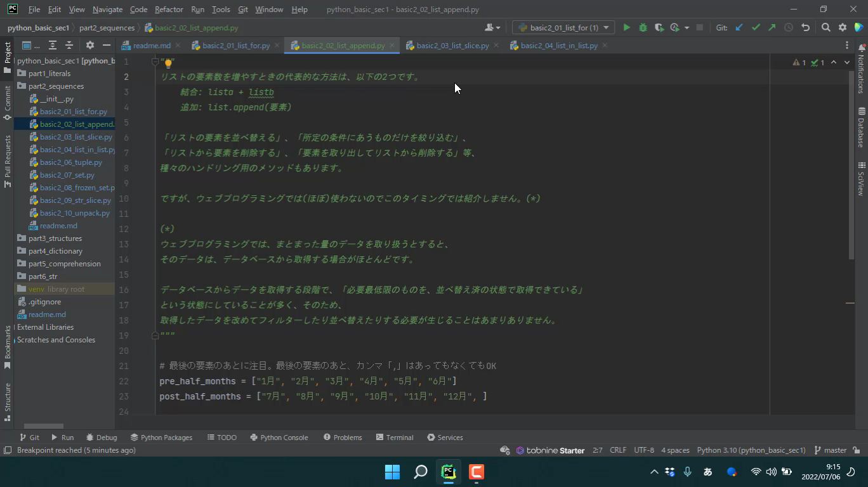Open the Python 3.10 interpreter selector
The image size is (868, 487).
point(751,450)
